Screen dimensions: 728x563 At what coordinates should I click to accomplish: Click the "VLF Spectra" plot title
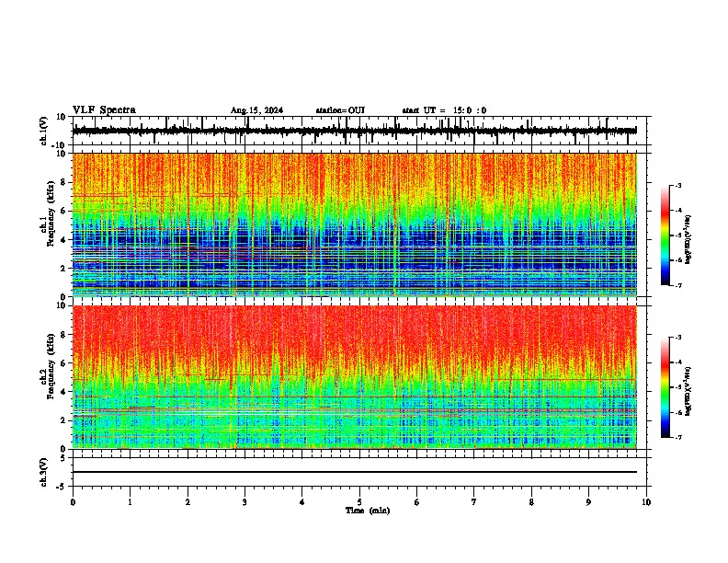[x=105, y=110]
